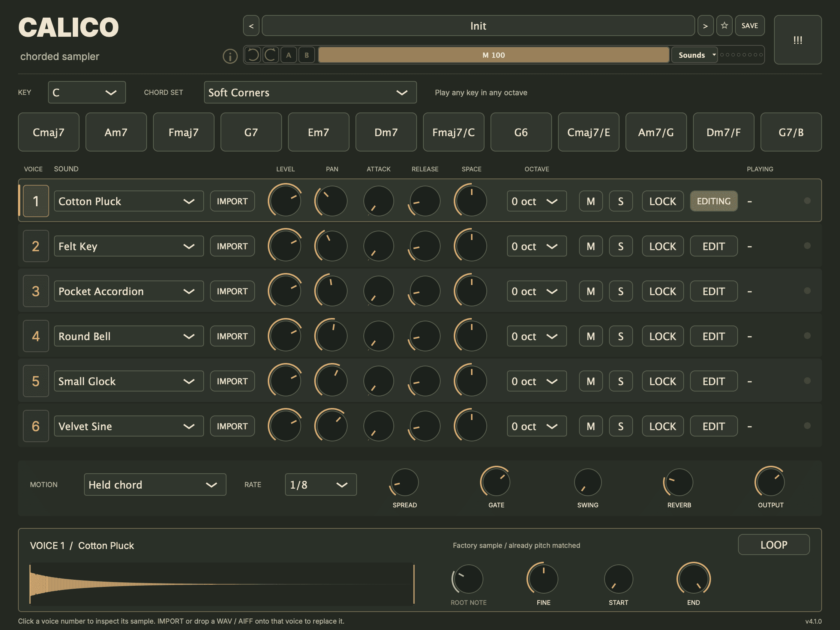Go to the next preset arrow
Viewport: 840px width, 630px height.
tap(705, 26)
